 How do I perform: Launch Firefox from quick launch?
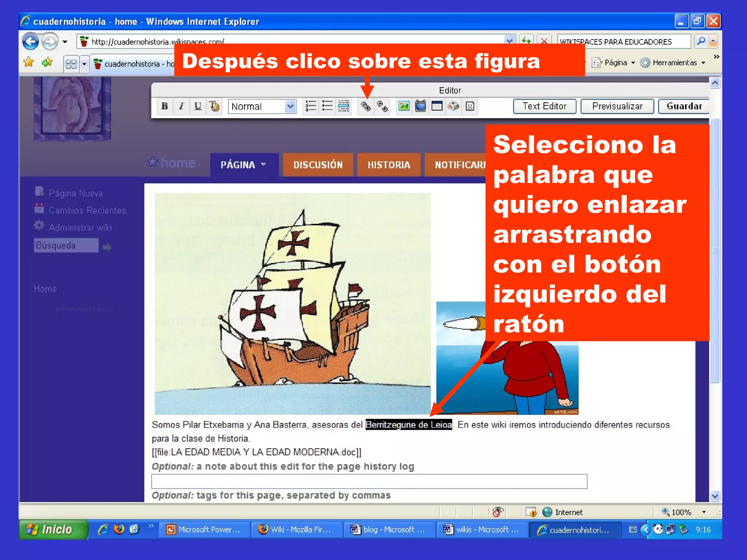tap(119, 529)
